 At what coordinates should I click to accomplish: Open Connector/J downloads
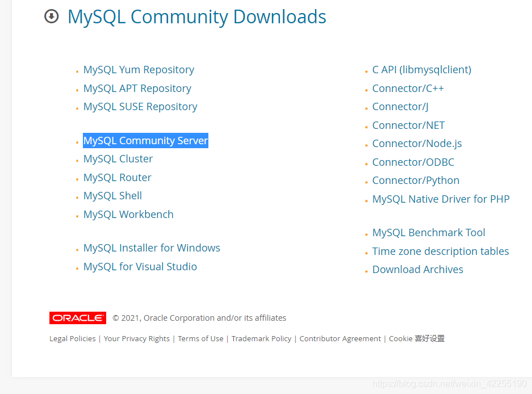(400, 107)
